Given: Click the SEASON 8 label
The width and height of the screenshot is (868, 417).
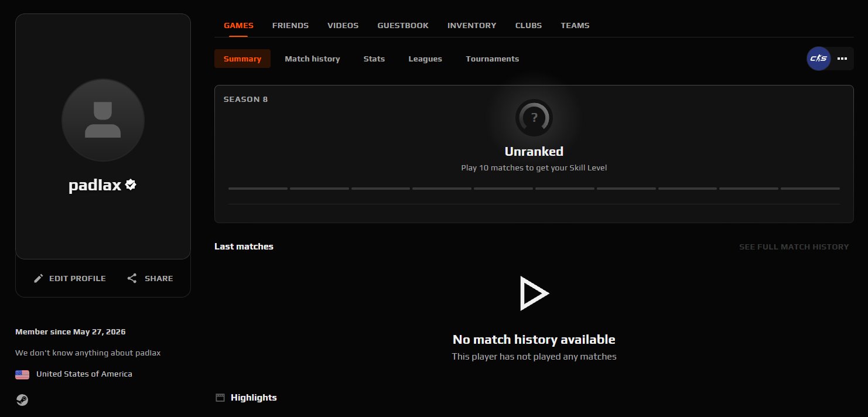Looking at the screenshot, I should coord(245,99).
